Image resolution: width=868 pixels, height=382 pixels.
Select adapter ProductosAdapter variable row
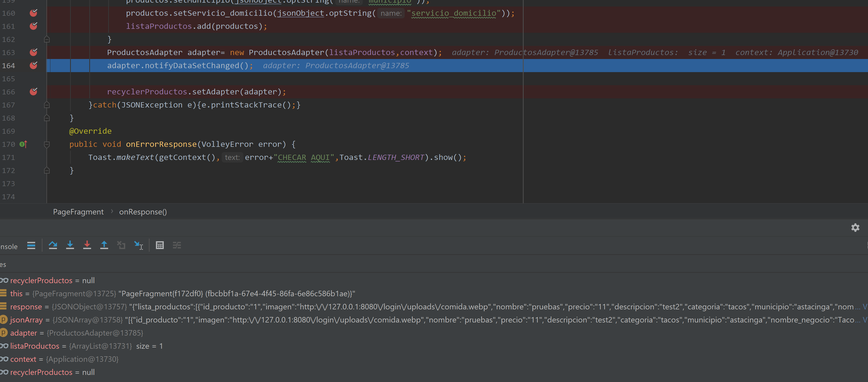point(434,333)
